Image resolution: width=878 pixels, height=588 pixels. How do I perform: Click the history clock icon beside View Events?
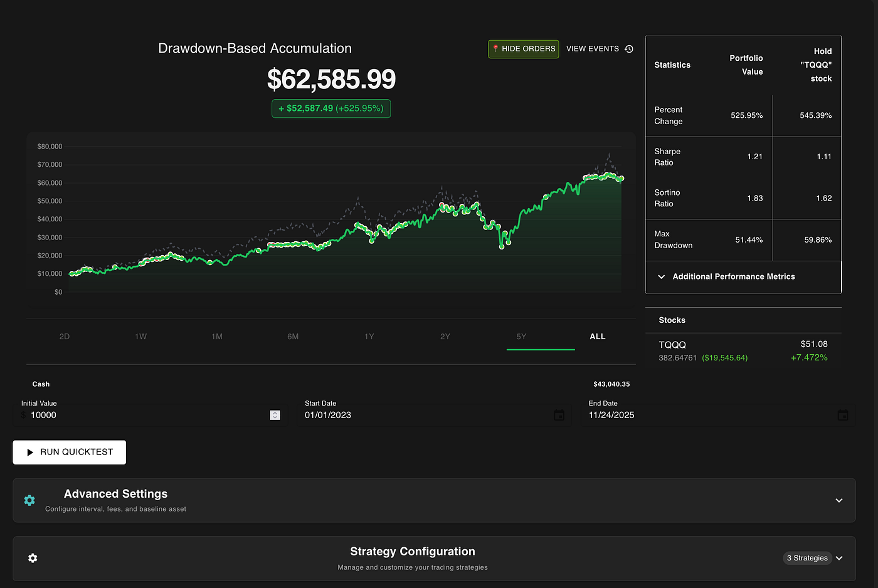[x=629, y=49]
